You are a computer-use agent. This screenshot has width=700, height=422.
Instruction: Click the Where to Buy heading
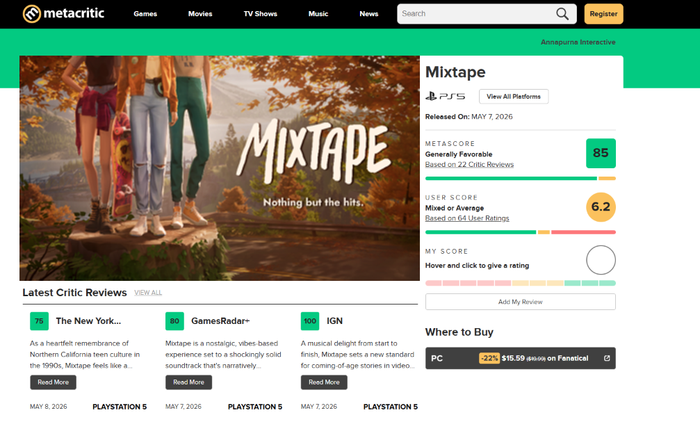tap(459, 332)
